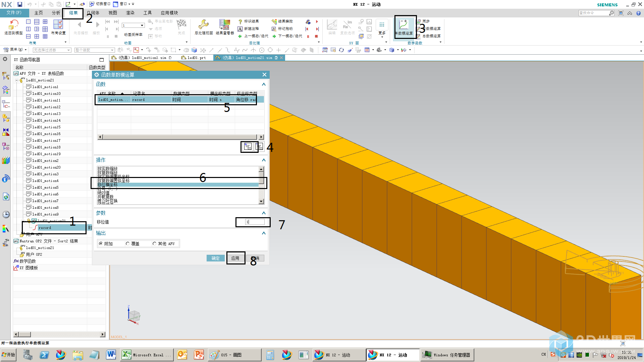This screenshot has width=644, height=362.
Task: Click the help question-mark icon
Action: coord(639,13)
